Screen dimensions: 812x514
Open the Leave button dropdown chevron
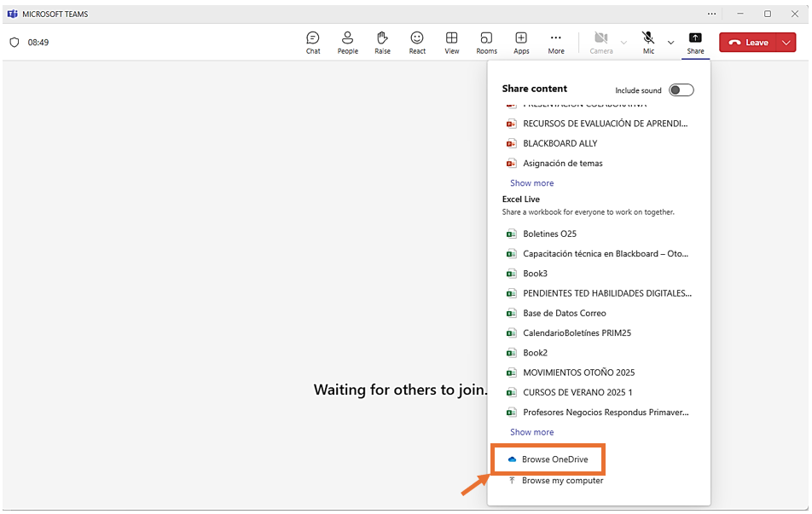[x=786, y=43]
